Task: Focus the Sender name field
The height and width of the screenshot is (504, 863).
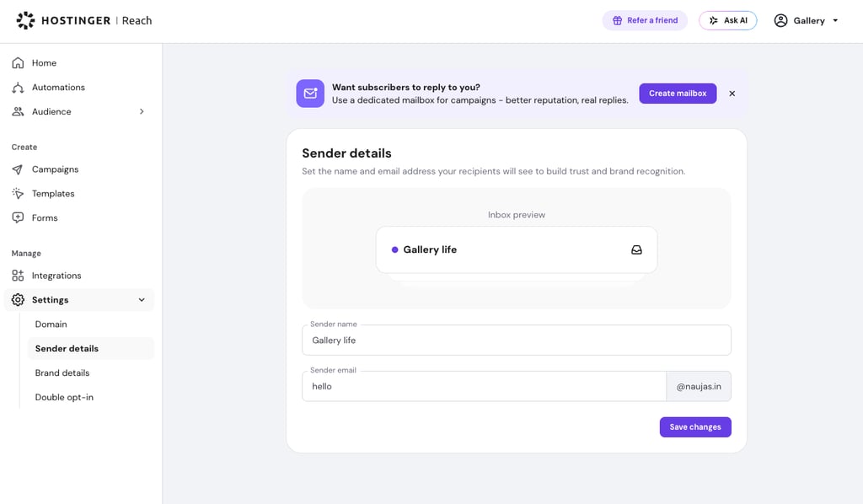Action: coord(517,340)
